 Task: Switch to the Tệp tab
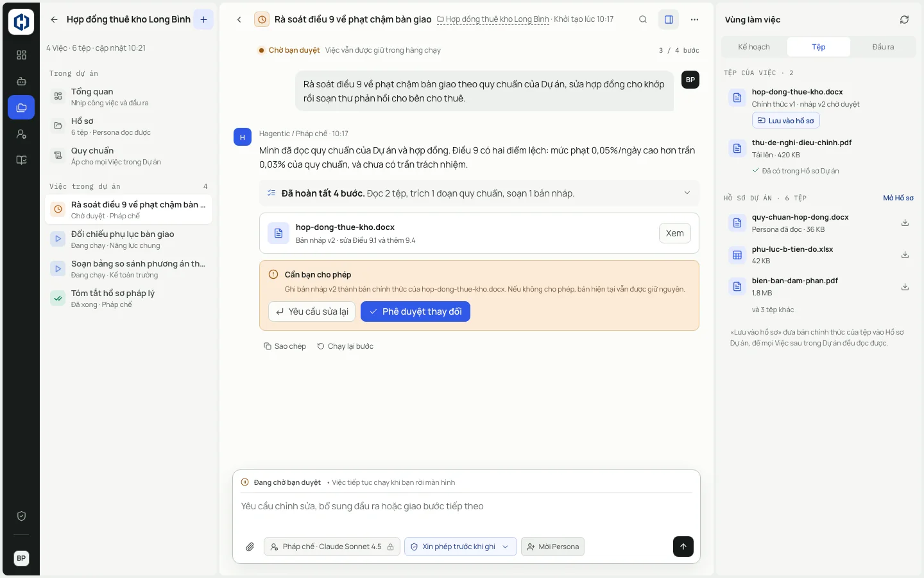819,47
